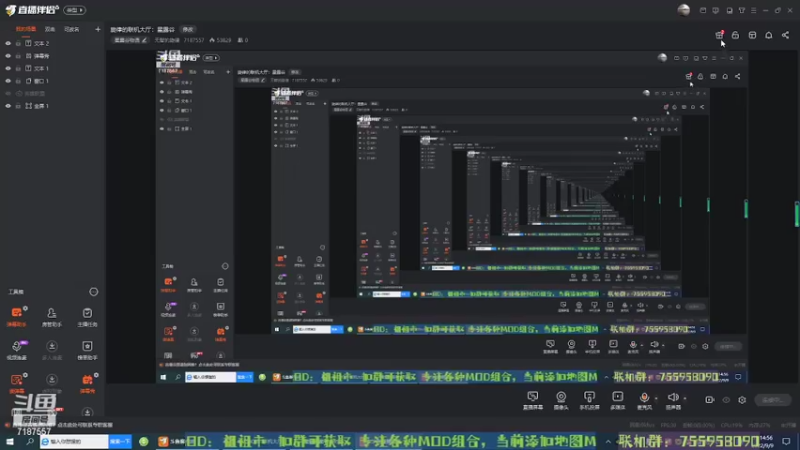
Task: Toggle lock on 窗口 1 layer
Action: pos(18,81)
